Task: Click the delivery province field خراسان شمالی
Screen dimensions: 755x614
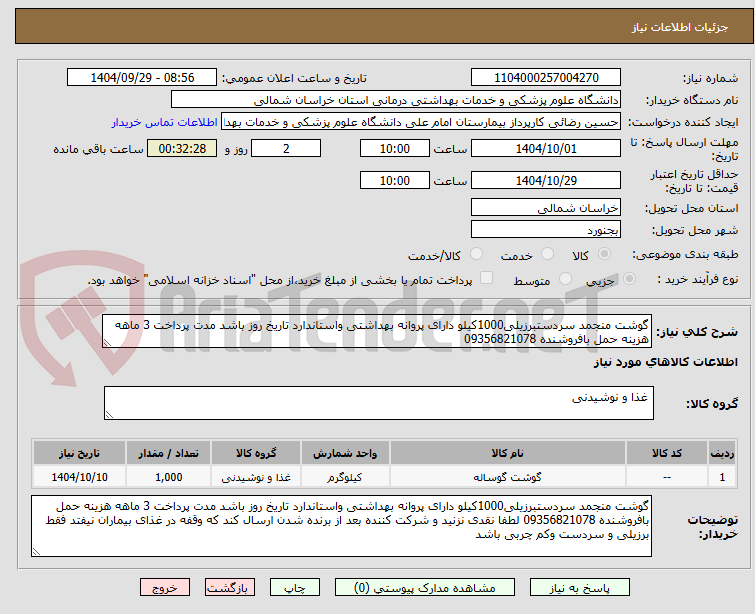Action: [546, 208]
